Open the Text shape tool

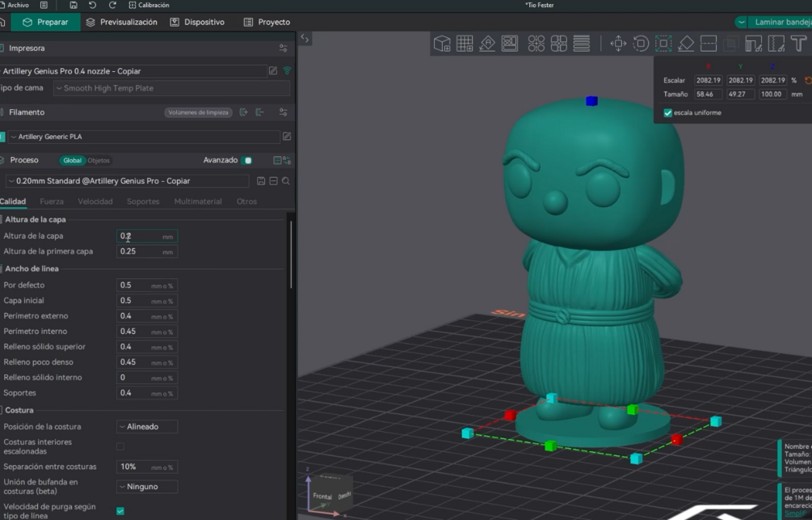(x=798, y=44)
